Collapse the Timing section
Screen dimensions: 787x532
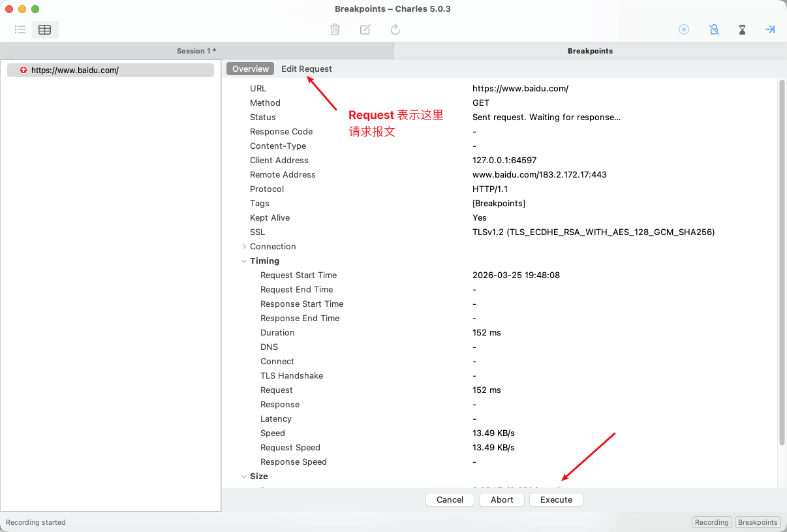tap(244, 261)
